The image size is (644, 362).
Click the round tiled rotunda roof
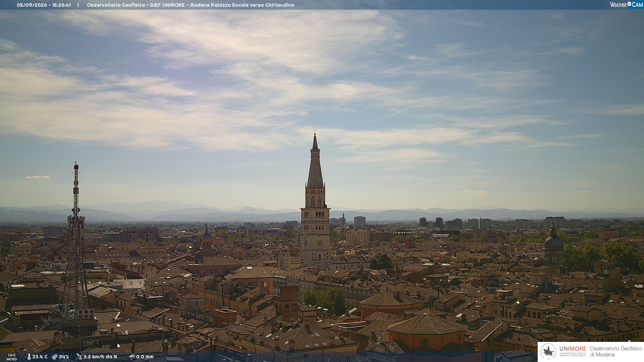point(390,299)
